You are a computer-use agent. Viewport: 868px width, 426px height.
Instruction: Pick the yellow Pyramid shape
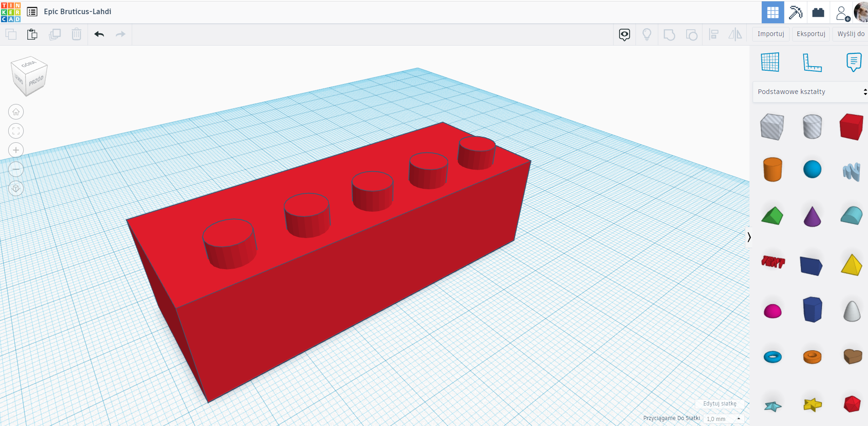pos(851,265)
